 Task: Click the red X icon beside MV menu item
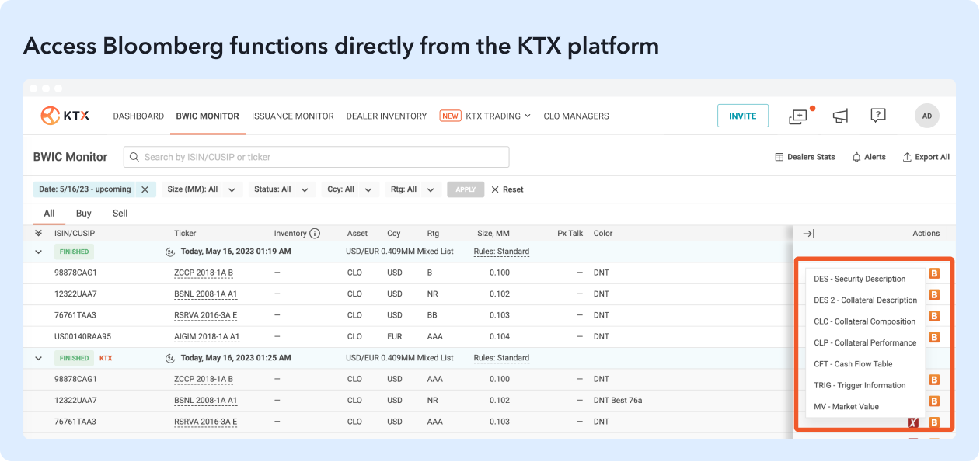tap(913, 422)
